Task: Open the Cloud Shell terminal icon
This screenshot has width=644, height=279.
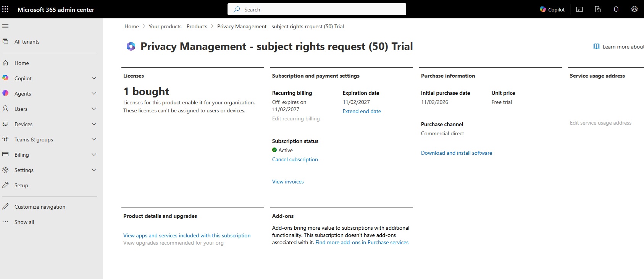Action: pyautogui.click(x=579, y=10)
